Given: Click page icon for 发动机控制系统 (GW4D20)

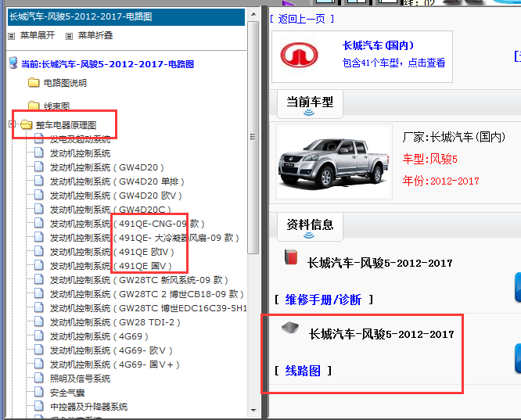Looking at the screenshot, I should pos(39,167).
